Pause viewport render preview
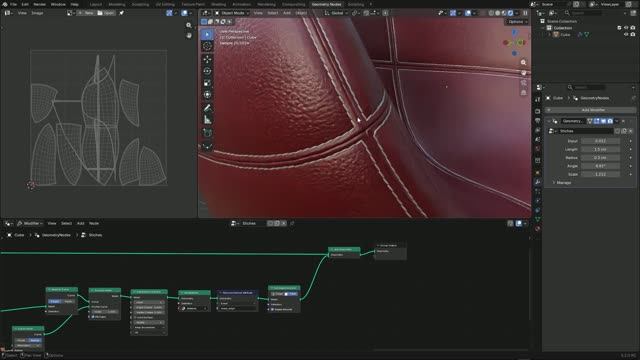 click(525, 13)
